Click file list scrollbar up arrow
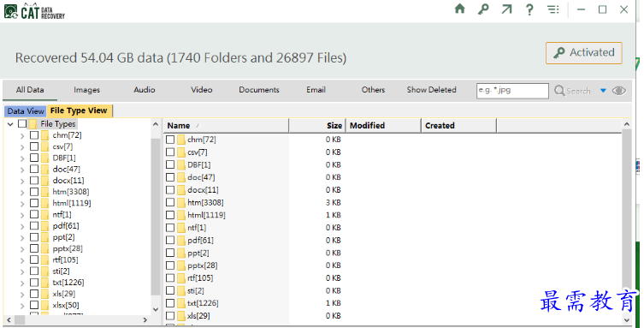This screenshot has width=644, height=328. pos(626,124)
